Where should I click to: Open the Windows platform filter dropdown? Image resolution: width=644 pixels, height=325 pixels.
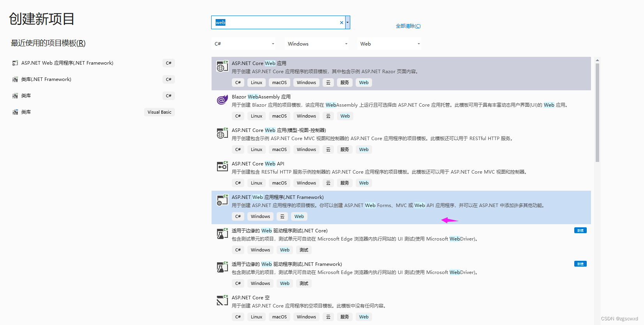point(317,44)
